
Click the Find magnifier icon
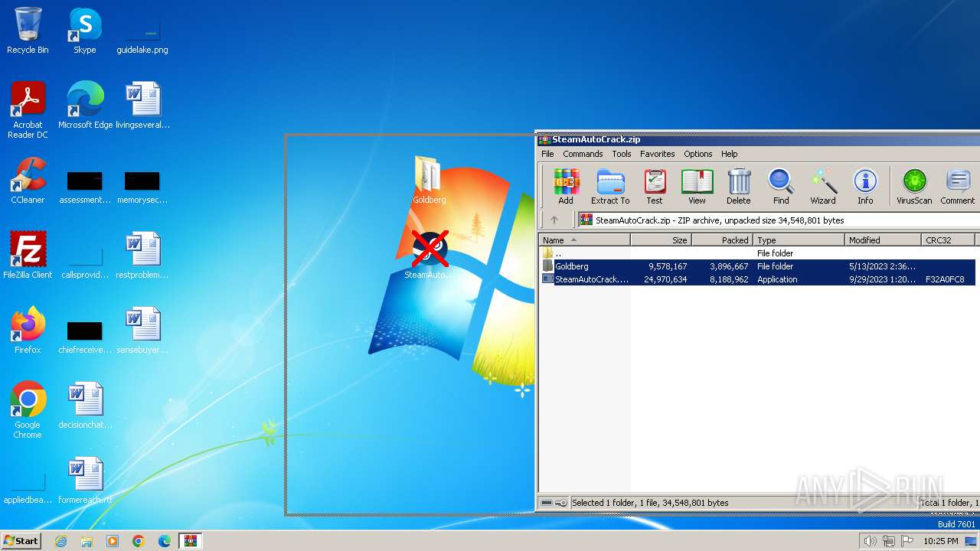pos(781,187)
